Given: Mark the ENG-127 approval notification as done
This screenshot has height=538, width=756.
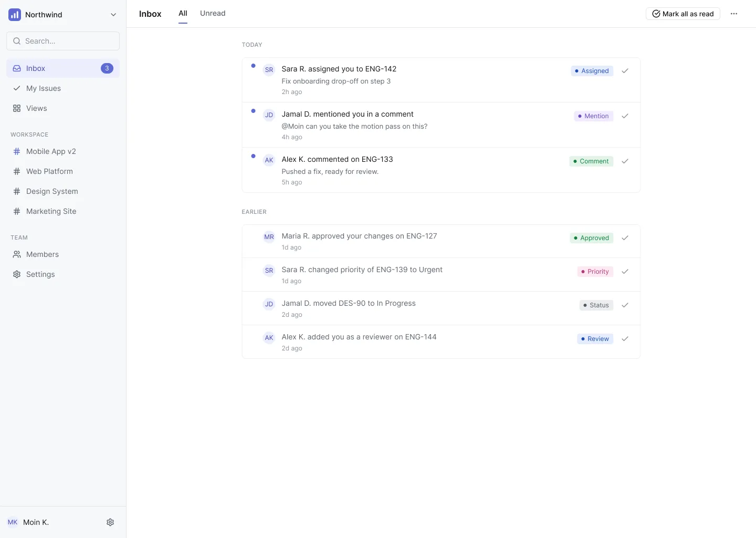Looking at the screenshot, I should 625,238.
